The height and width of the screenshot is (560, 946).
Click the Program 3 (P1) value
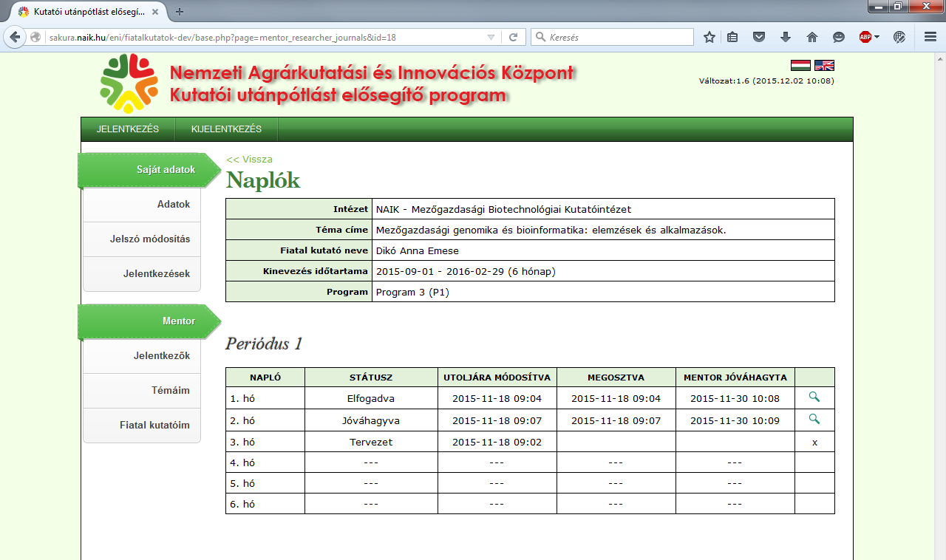[412, 292]
